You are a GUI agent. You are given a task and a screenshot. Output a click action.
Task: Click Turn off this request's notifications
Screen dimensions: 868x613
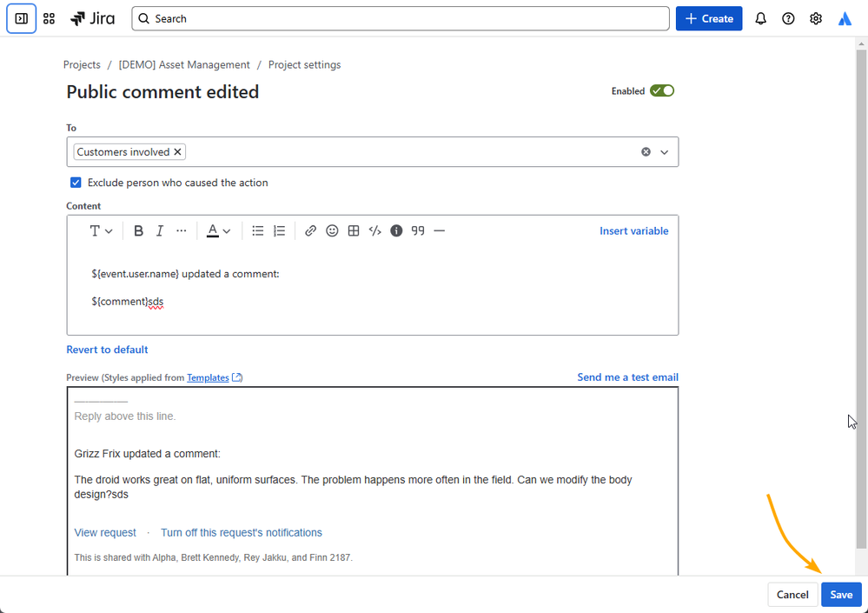[x=242, y=533]
